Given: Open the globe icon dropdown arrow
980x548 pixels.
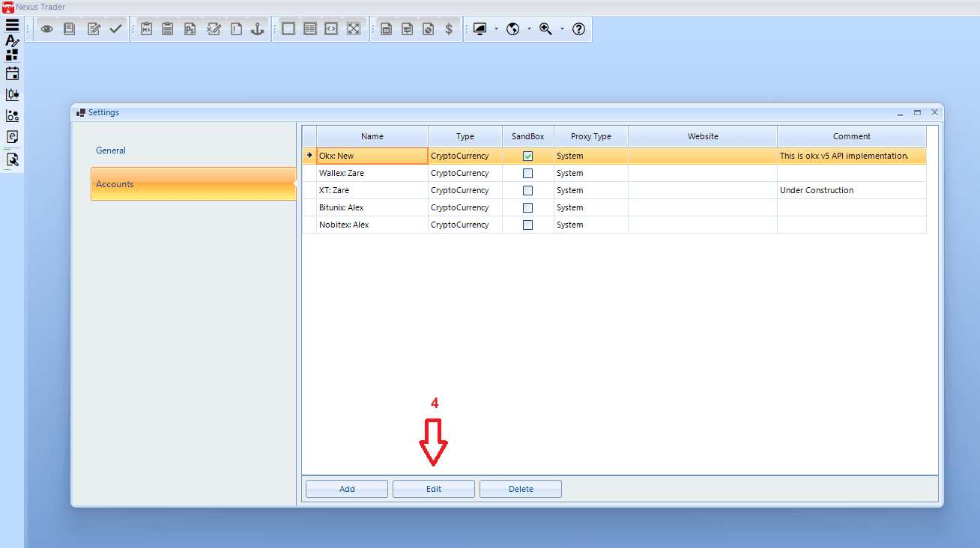Looking at the screenshot, I should click(x=529, y=29).
